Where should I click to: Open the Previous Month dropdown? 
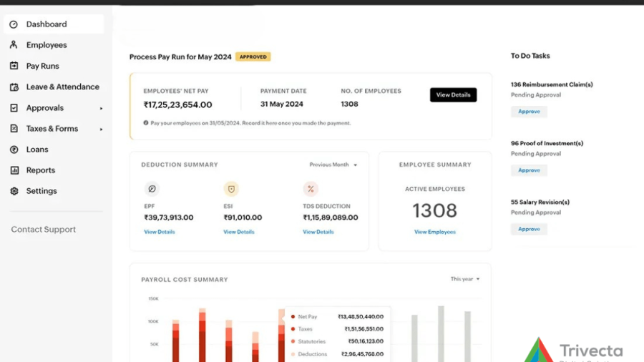pos(333,165)
